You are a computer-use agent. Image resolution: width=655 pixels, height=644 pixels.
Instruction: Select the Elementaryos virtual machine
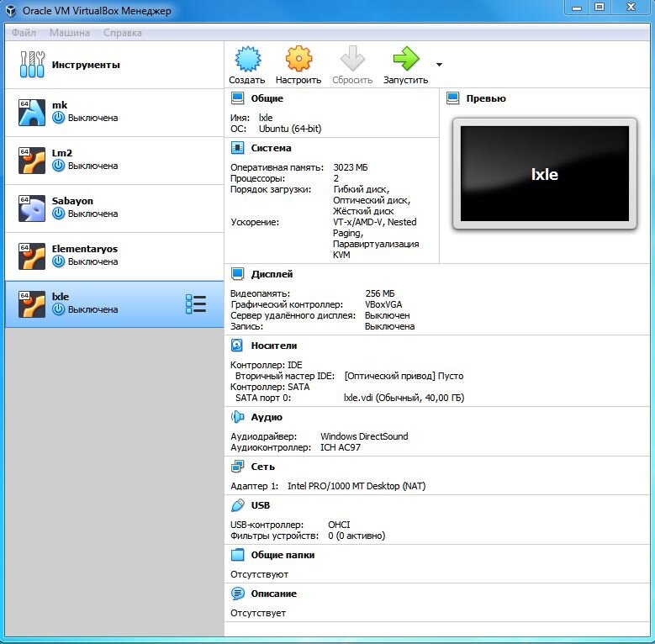114,256
